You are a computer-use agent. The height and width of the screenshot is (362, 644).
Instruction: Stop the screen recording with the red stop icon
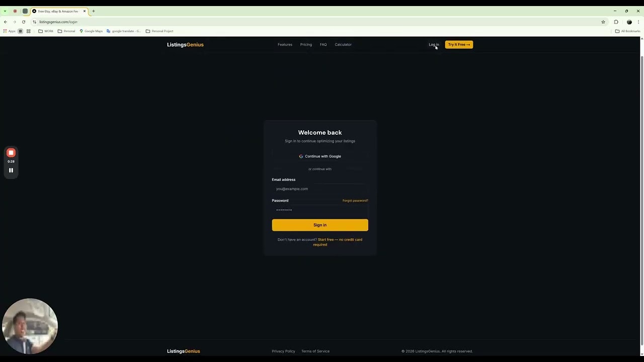(11, 153)
